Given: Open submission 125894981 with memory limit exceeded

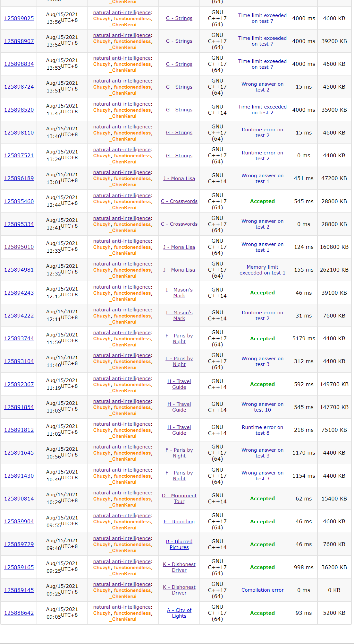Looking at the screenshot, I should click(19, 270).
